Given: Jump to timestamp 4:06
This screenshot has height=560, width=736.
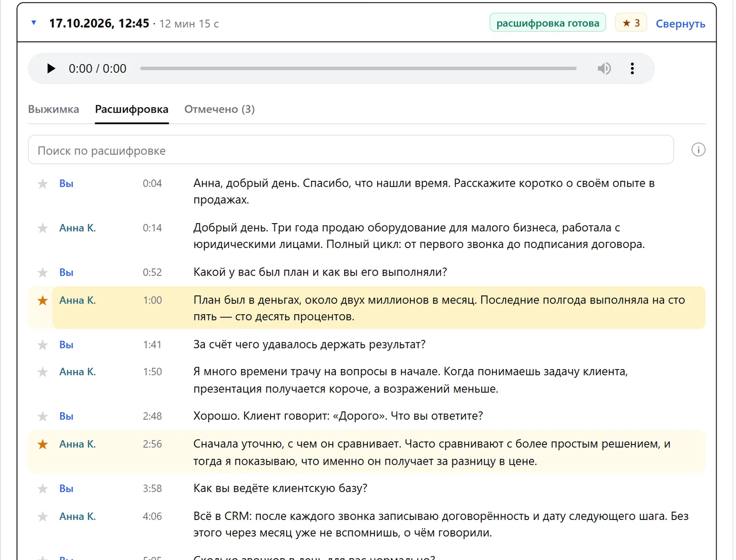Looking at the screenshot, I should coord(152,516).
